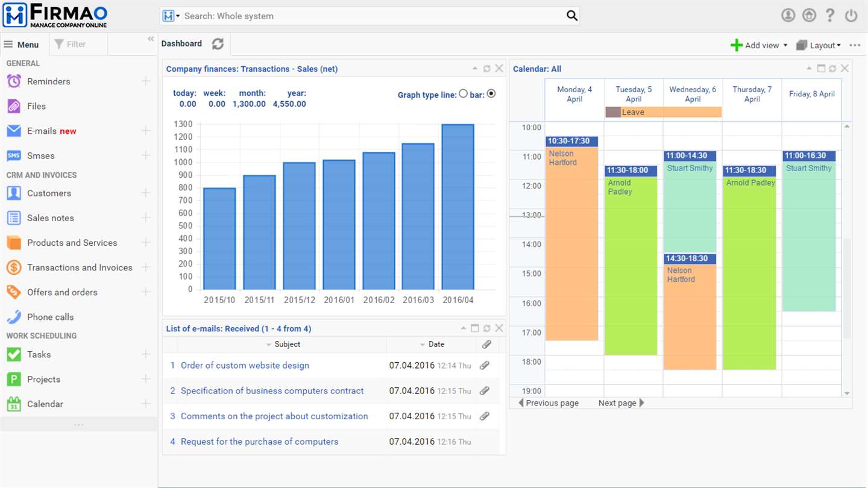Refresh the Dashboard with the reload icon
868x488 pixels.
click(218, 44)
